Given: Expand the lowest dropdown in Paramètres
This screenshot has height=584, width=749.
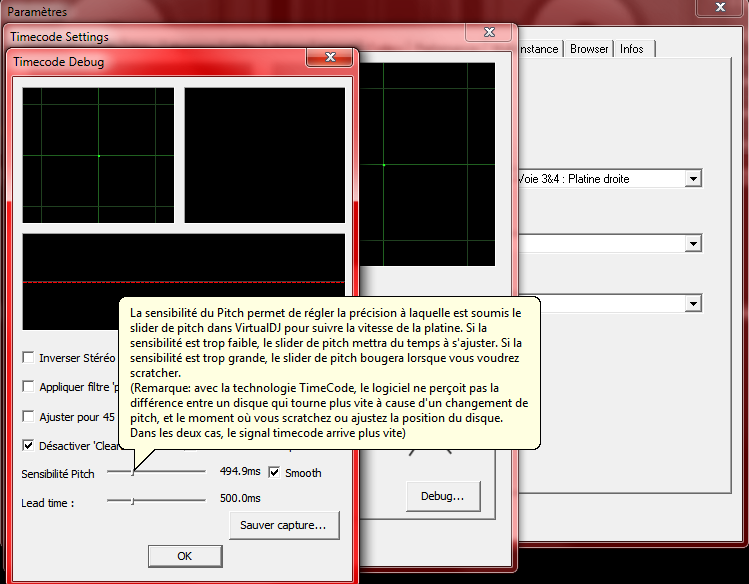Looking at the screenshot, I should click(693, 303).
